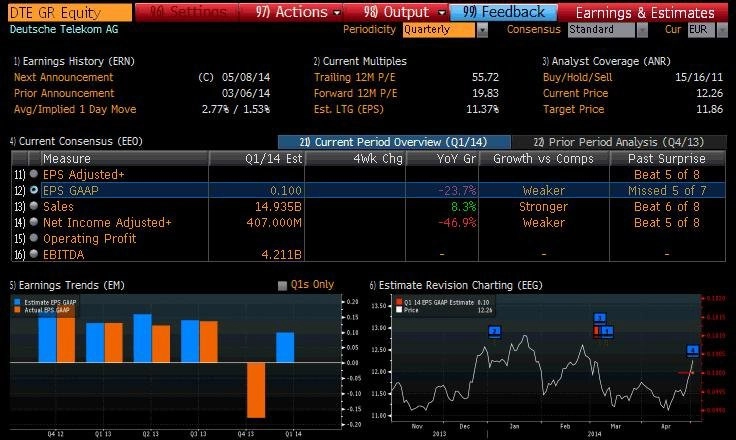Open the 96) Settings menu
The width and height of the screenshot is (736, 440).
click(x=187, y=12)
